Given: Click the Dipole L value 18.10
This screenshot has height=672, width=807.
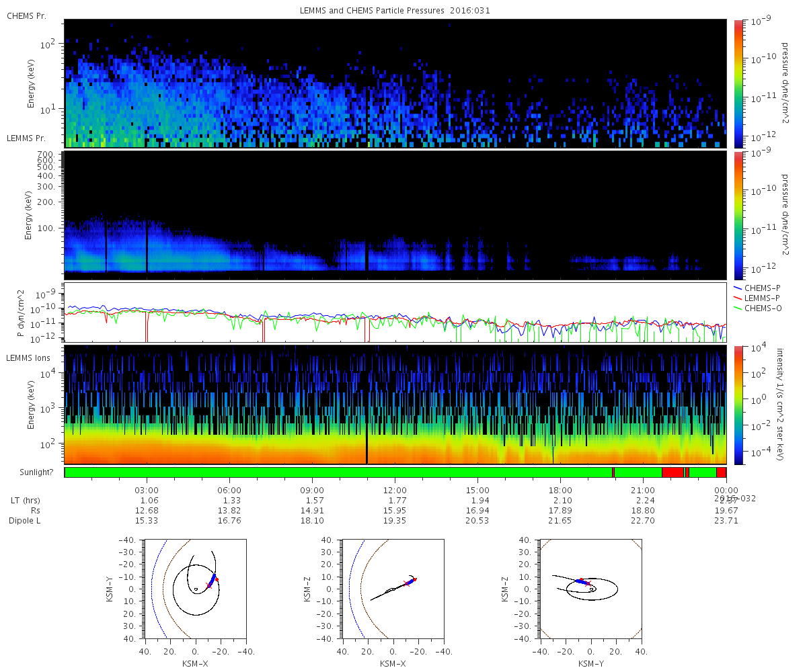Looking at the screenshot, I should (312, 521).
